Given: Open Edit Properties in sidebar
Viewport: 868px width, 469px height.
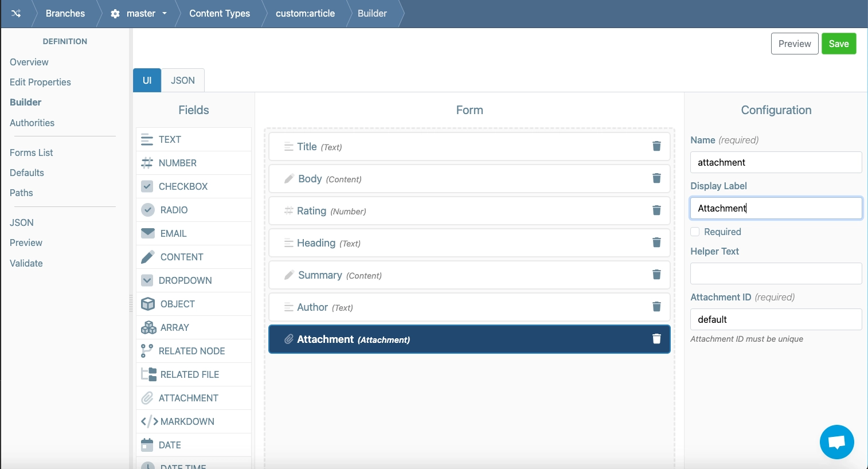Looking at the screenshot, I should 40,82.
